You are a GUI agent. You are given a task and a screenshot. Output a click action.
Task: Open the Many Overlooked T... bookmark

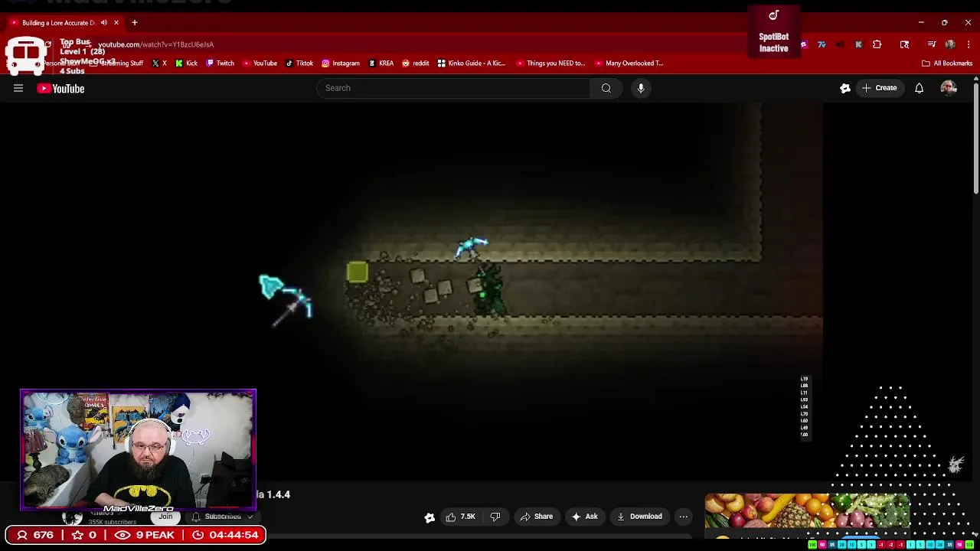tap(629, 64)
